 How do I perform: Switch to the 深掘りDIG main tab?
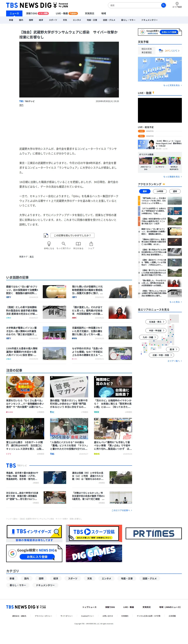point(37,13)
